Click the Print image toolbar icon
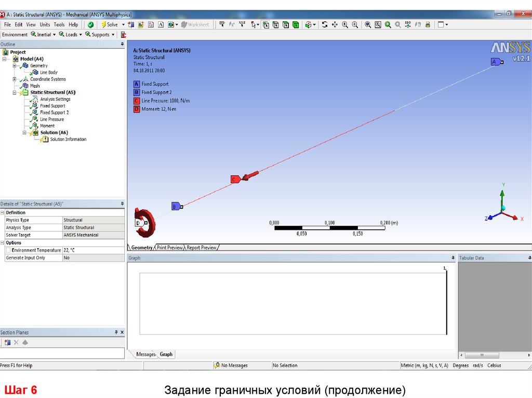This screenshot has width=532, height=398. [x=428, y=24]
